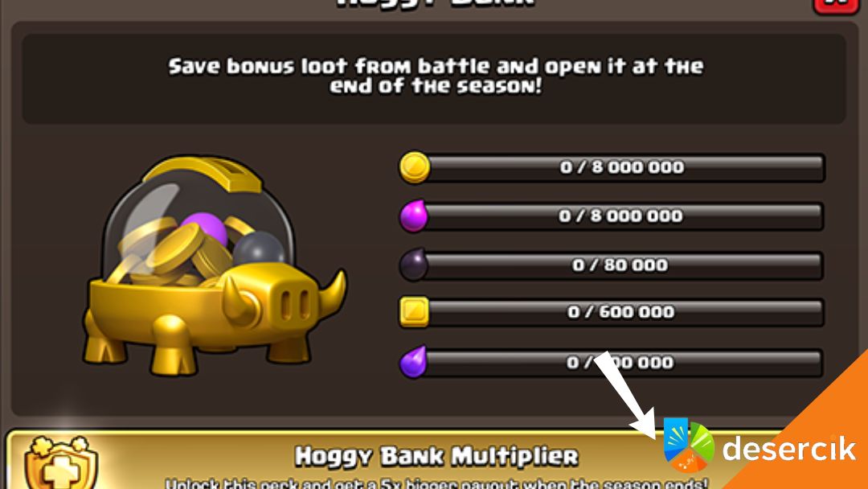868x489 pixels.
Task: Click the desercik logo icon
Action: coord(689,446)
